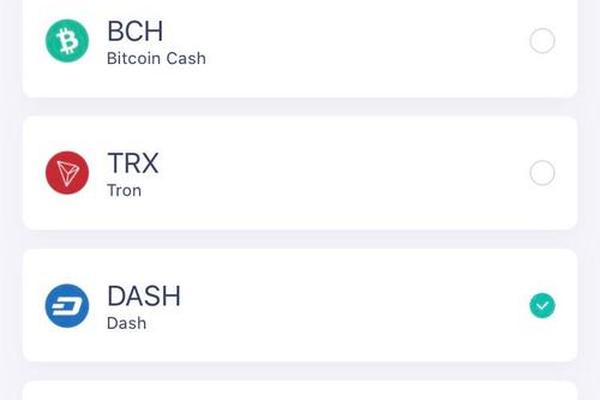Click the empty middle area of the BCH card
Image resolution: width=600 pixels, height=400 pixels.
click(x=364, y=41)
